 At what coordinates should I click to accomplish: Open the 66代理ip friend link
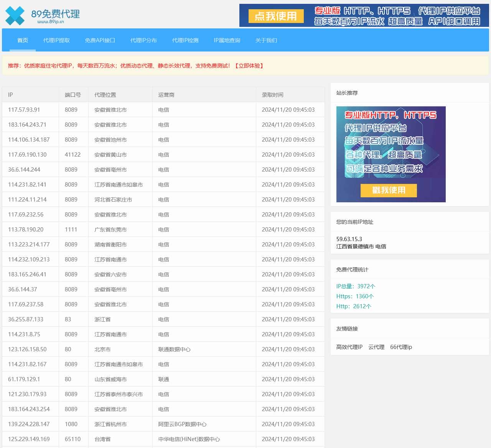pos(400,347)
